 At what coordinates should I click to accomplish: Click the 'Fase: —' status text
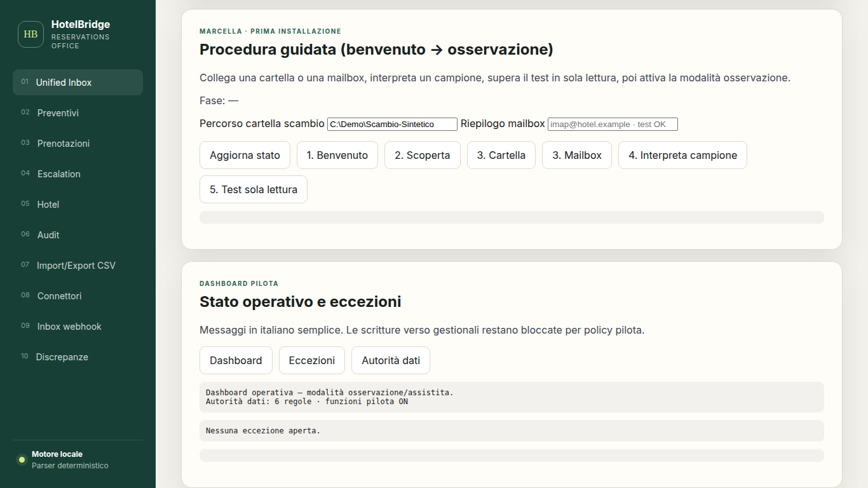point(219,100)
